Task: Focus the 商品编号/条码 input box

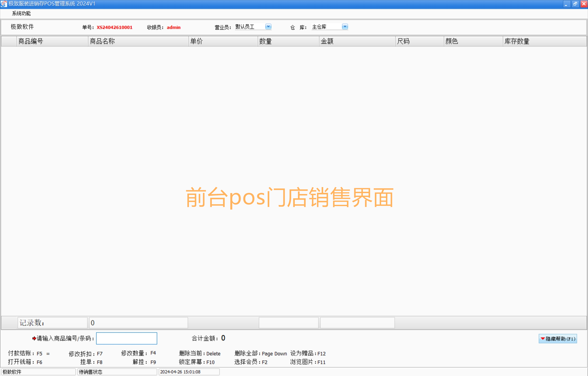Action: 127,338
